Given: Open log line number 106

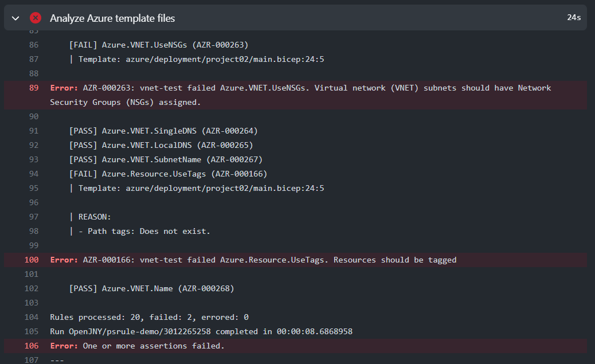Looking at the screenshot, I should 32,346.
